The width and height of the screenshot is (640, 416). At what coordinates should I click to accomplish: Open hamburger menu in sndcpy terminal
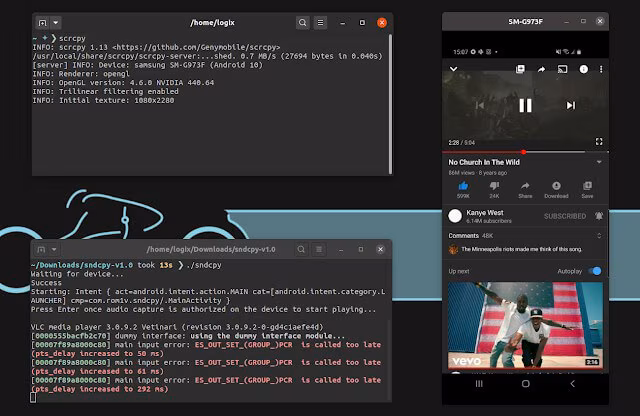[319, 249]
